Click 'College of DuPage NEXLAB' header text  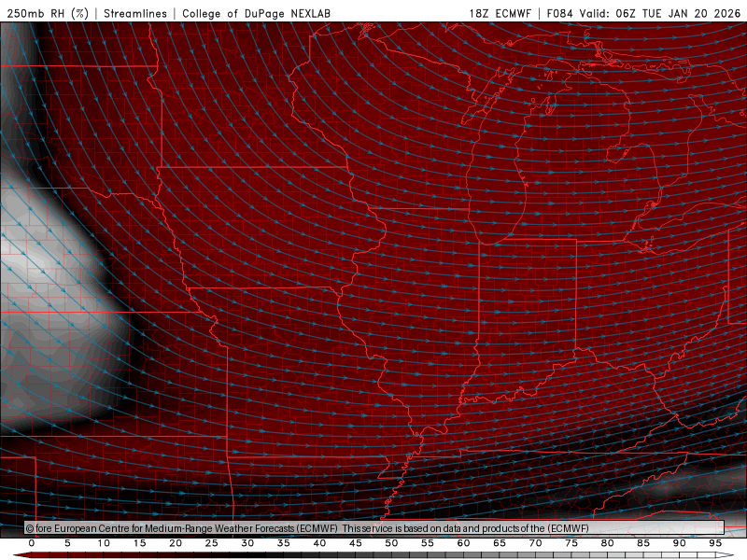tap(256, 13)
